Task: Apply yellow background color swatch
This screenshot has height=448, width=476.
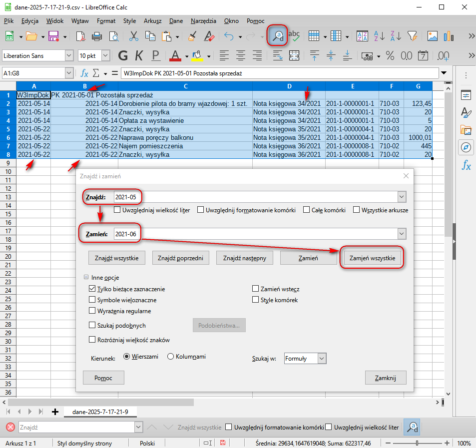Action: (197, 56)
